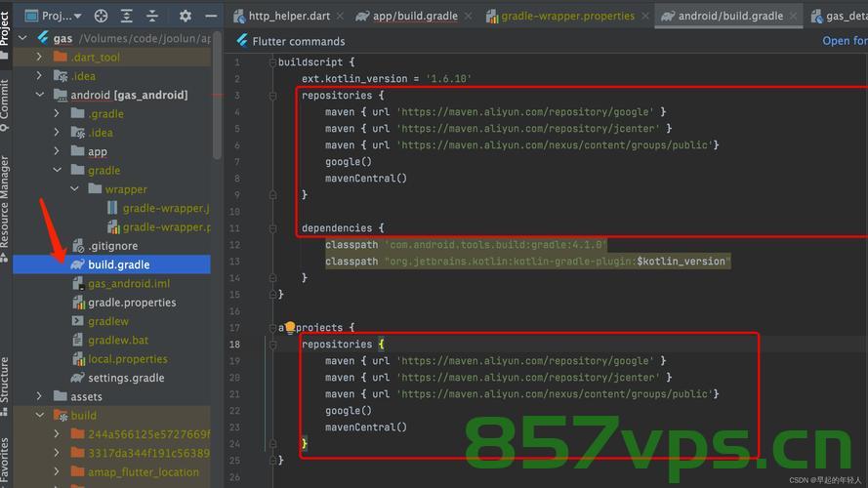Open gradle.properties in project tree
This screenshot has height=488, width=868.
[125, 303]
